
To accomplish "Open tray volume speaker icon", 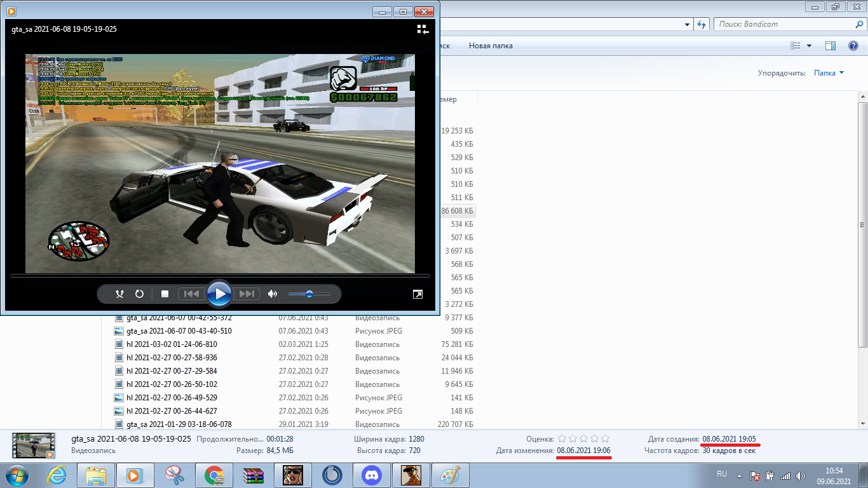I will 800,475.
